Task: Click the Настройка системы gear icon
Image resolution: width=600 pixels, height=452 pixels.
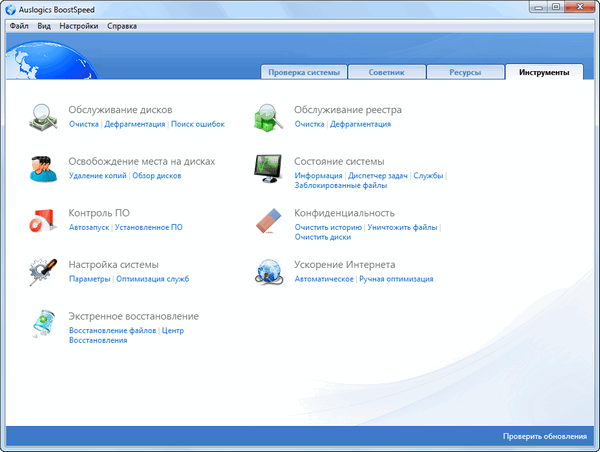Action: coord(43,271)
